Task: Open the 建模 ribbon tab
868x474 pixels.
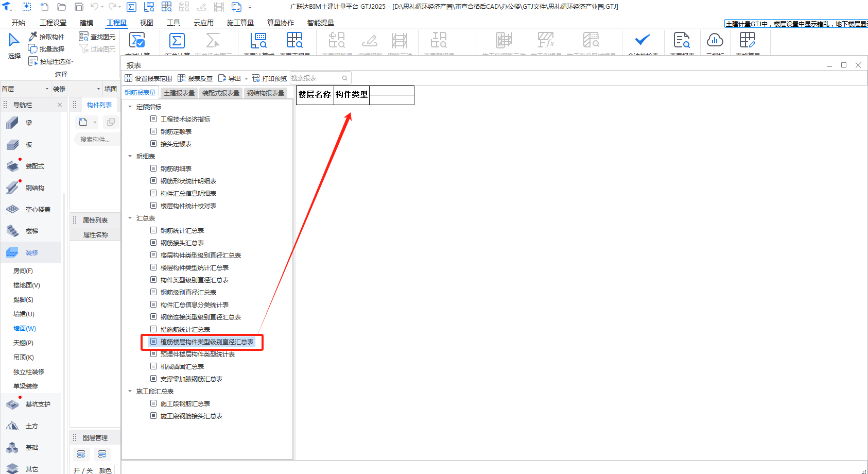Action: tap(86, 23)
